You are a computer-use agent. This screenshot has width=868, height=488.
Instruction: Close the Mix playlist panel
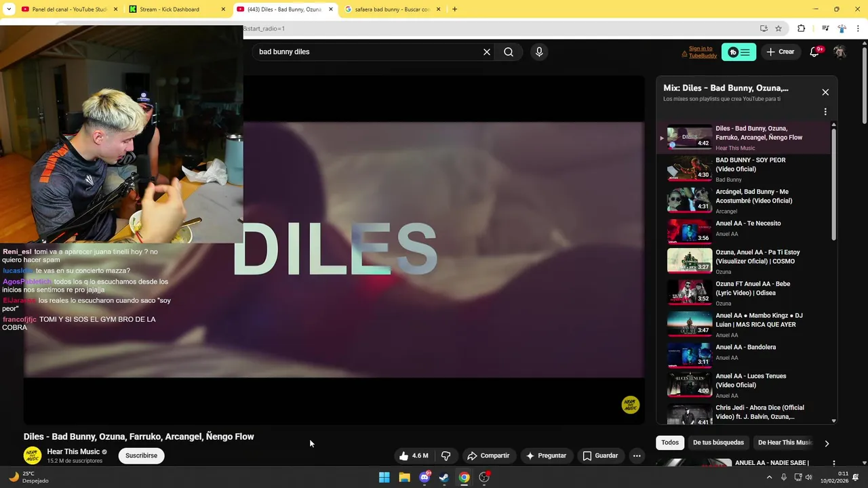pyautogui.click(x=825, y=92)
